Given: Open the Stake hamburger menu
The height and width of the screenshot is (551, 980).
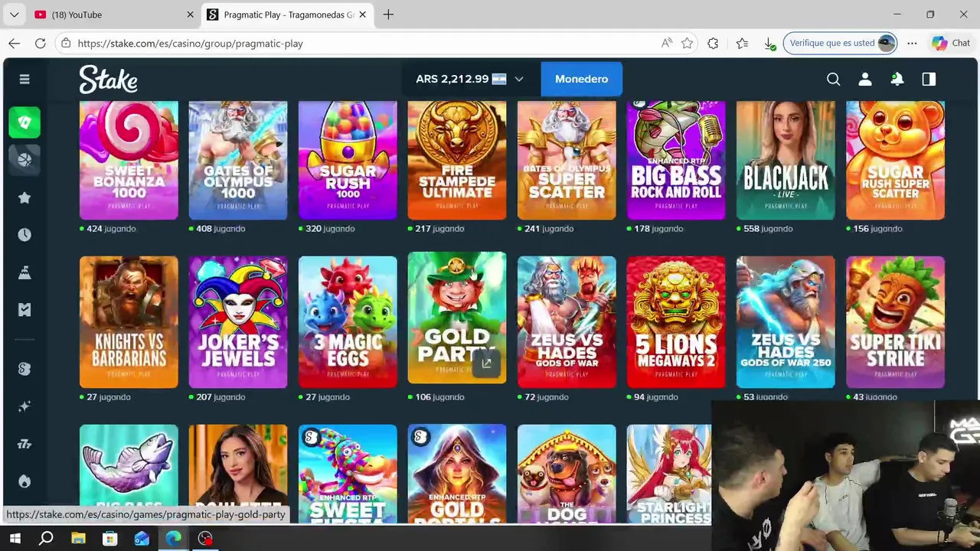Looking at the screenshot, I should 24,79.
